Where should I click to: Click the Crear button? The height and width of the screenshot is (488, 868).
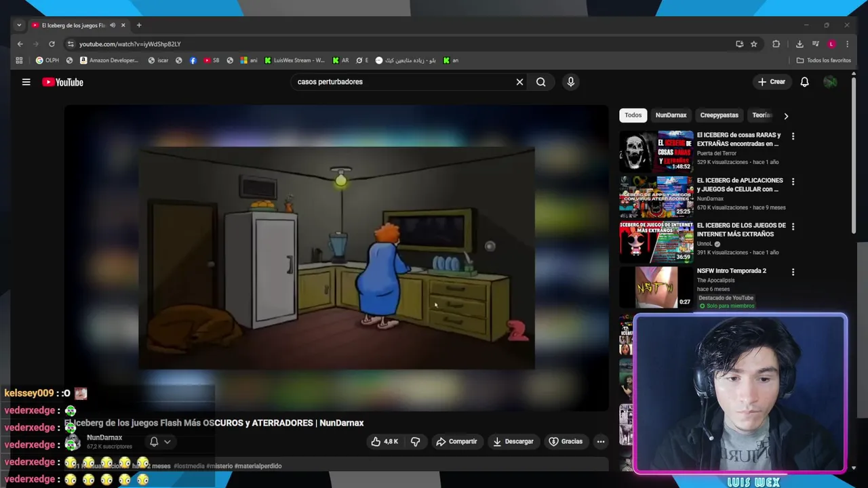(x=771, y=82)
